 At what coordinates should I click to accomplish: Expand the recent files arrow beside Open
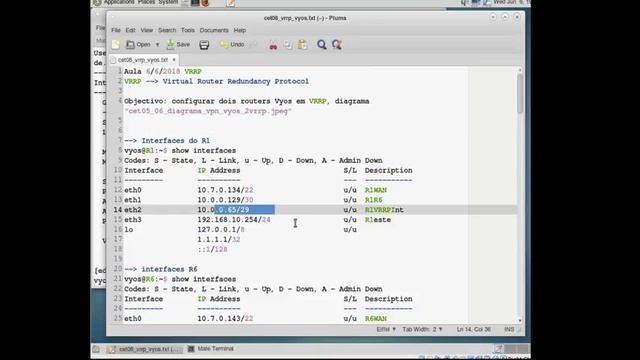pos(158,44)
